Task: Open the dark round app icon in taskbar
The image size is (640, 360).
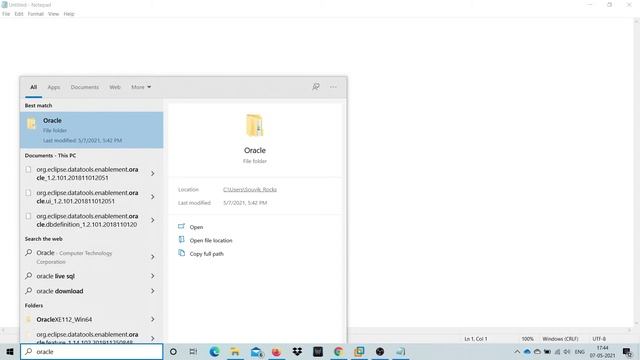Action: click(x=380, y=351)
